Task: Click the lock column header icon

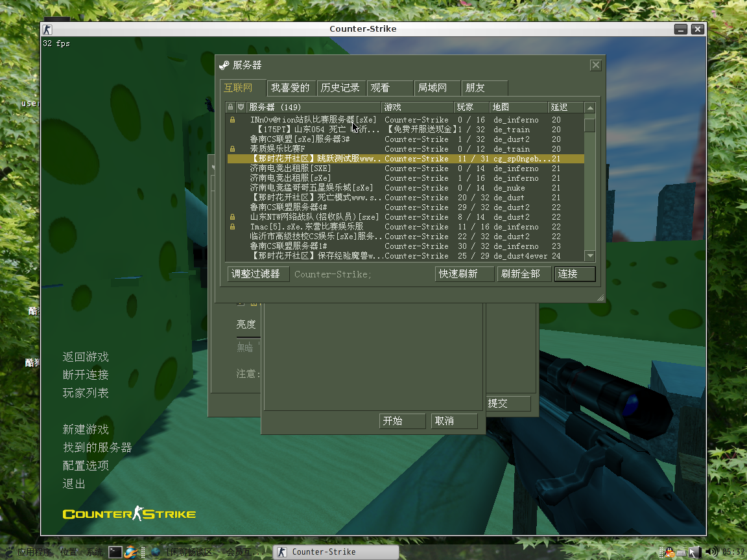Action: (231, 107)
